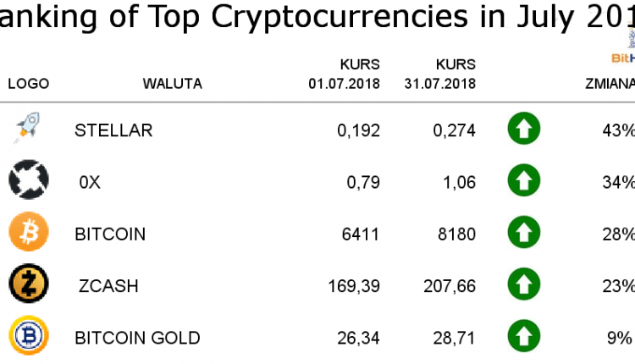Click Bitcoin's 31.07.2018 price 8180
The image size is (635, 364).
point(458,234)
